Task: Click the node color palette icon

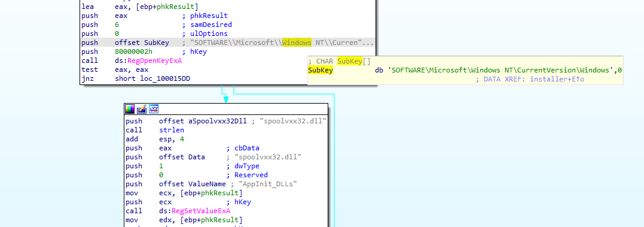Action: tap(130, 109)
